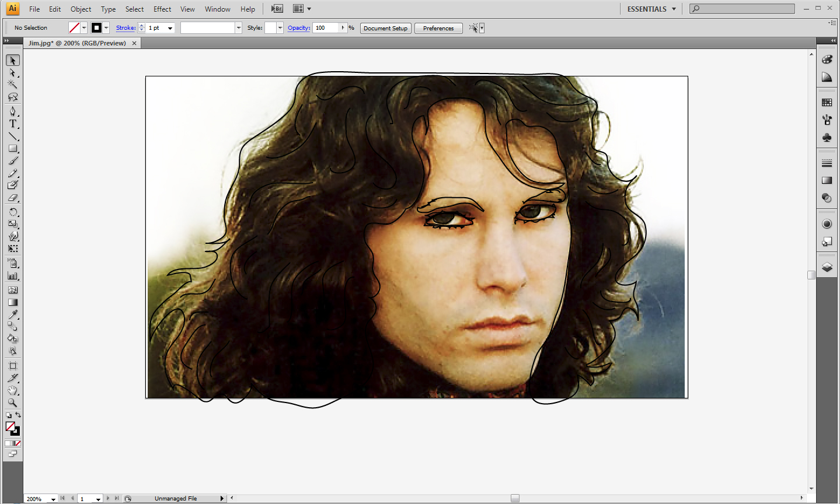This screenshot has width=840, height=504.
Task: Click the Document Setup button
Action: [386, 28]
